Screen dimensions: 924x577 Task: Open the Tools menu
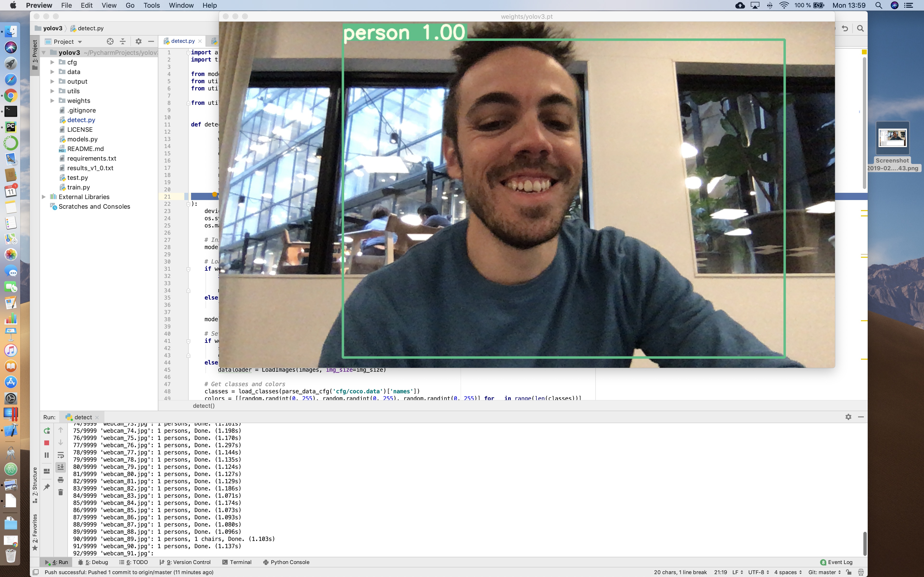point(151,5)
